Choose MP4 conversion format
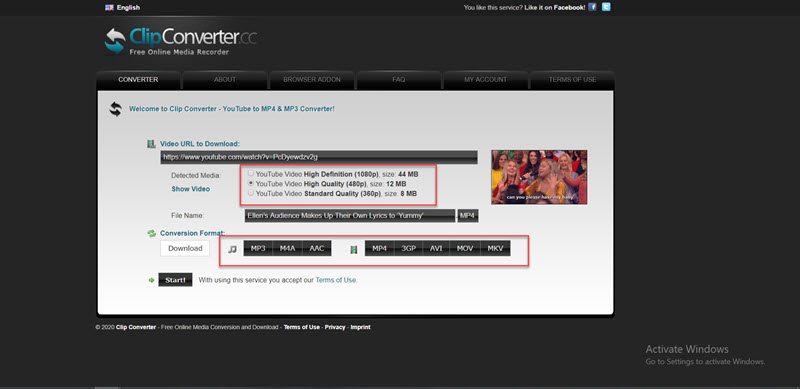This screenshot has height=389, width=800. 379,249
